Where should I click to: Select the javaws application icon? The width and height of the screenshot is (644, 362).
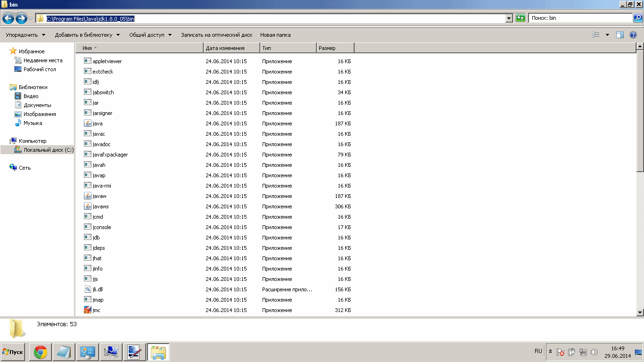point(88,206)
